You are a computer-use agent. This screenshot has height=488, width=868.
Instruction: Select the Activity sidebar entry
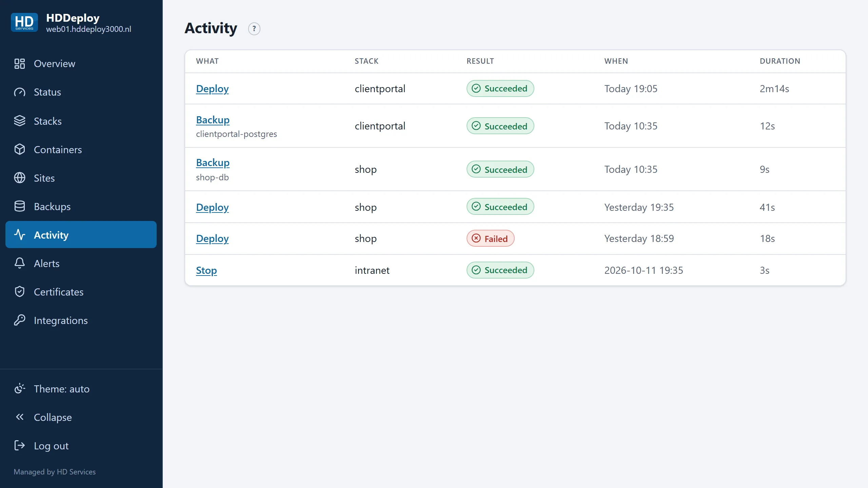click(81, 235)
